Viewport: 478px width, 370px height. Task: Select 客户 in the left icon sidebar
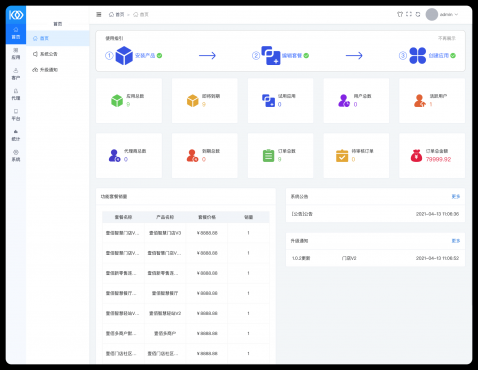(x=16, y=74)
